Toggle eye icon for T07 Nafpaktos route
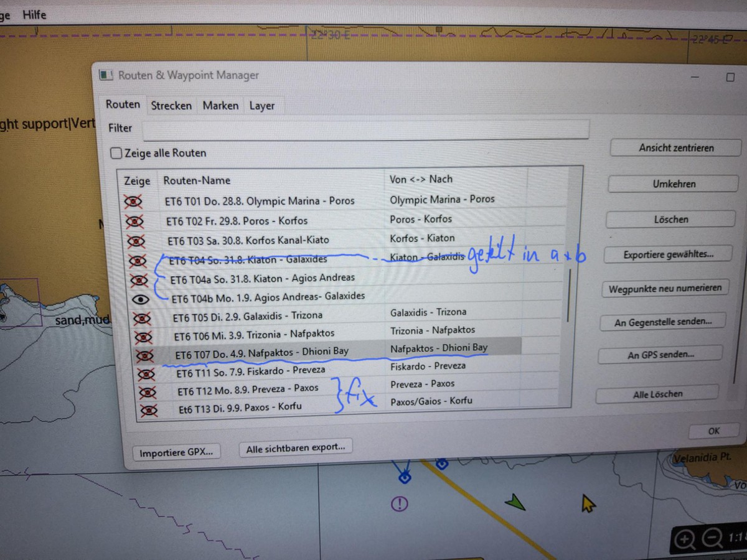 pos(144,355)
